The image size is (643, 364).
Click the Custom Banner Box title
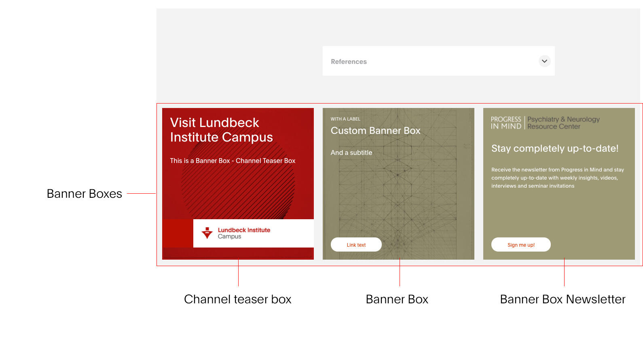(375, 131)
